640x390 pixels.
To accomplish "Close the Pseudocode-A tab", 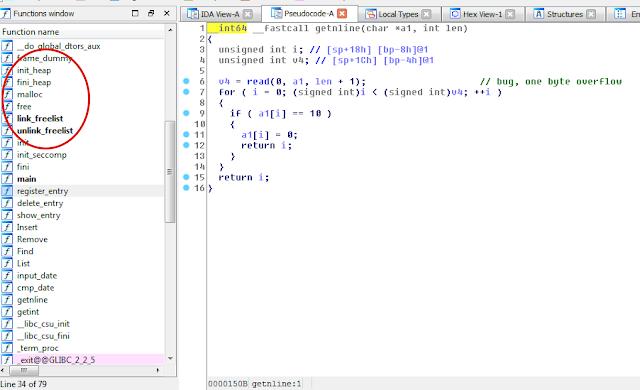I will (x=342, y=14).
